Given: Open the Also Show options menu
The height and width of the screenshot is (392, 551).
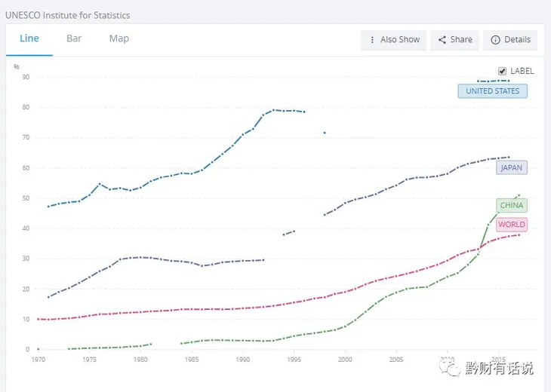Looking at the screenshot, I should (394, 40).
